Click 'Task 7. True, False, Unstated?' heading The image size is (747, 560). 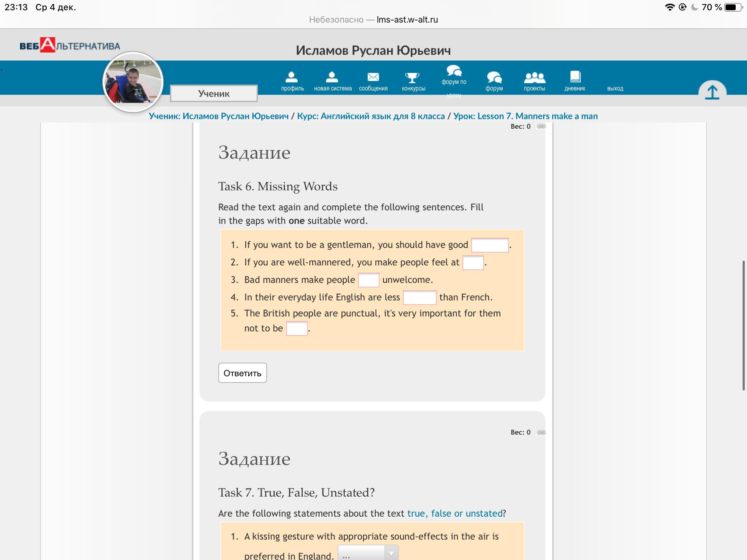click(297, 493)
